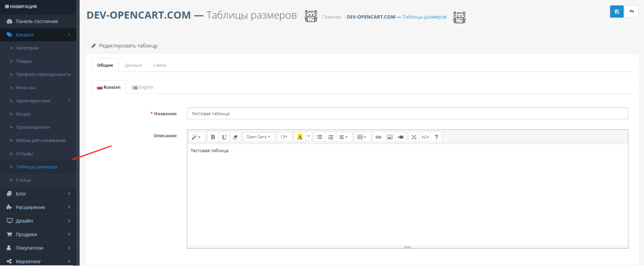The width and height of the screenshot is (644, 266).
Task: Open Фильтры in catalog menu
Action: click(x=38, y=87)
